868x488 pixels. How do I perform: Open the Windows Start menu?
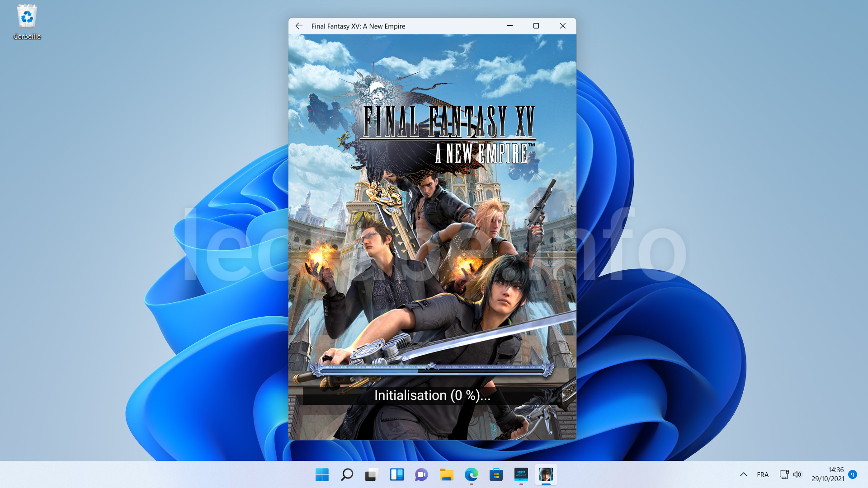322,474
